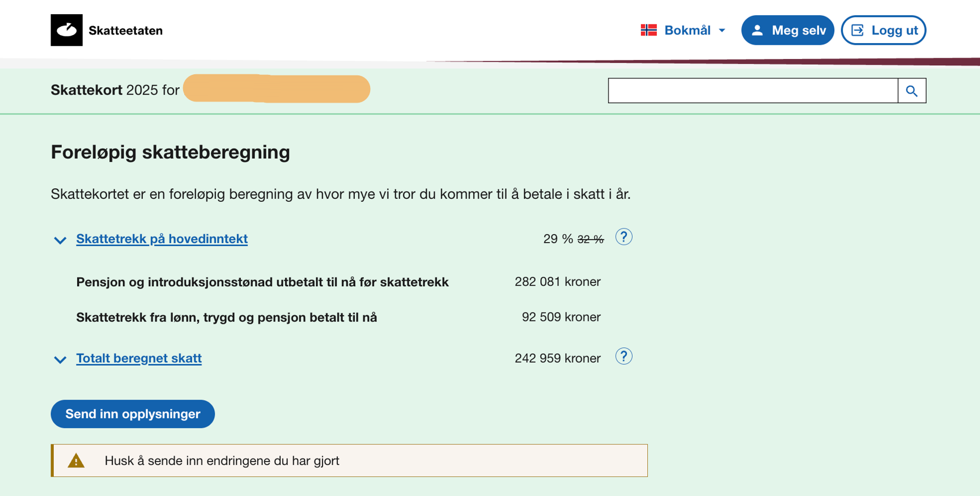The width and height of the screenshot is (980, 496).
Task: Open the Bokmål language dropdown
Action: click(688, 31)
